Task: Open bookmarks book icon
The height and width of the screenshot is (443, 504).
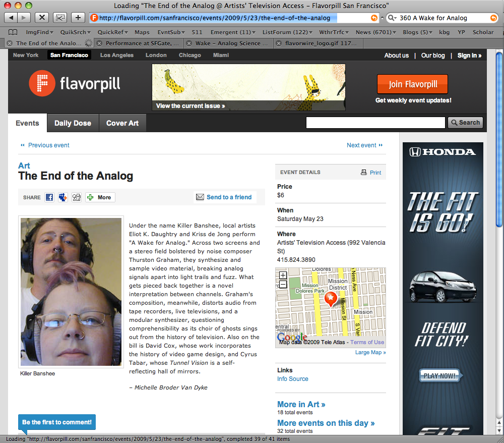Action: tap(13, 32)
